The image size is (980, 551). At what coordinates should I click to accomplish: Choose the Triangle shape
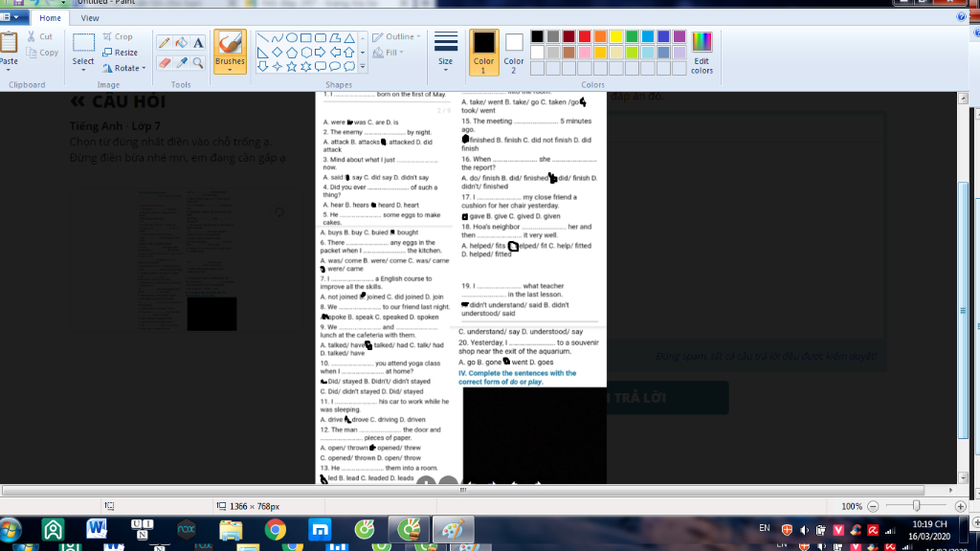point(348,38)
